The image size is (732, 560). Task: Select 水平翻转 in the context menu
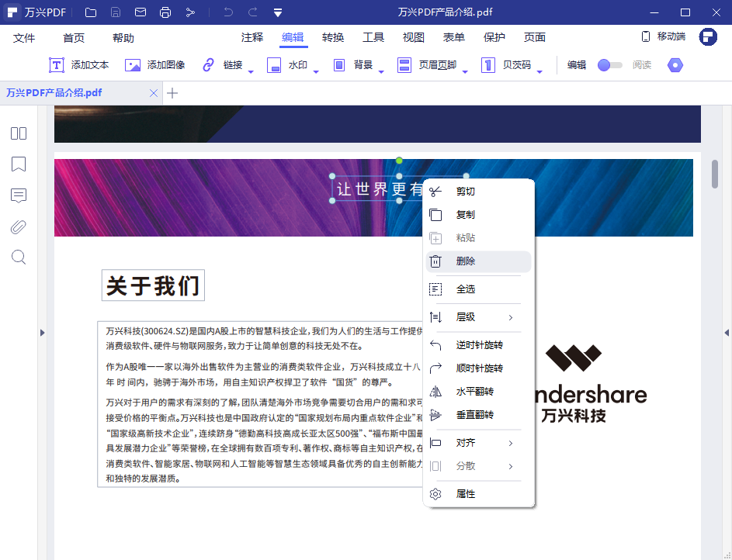472,391
